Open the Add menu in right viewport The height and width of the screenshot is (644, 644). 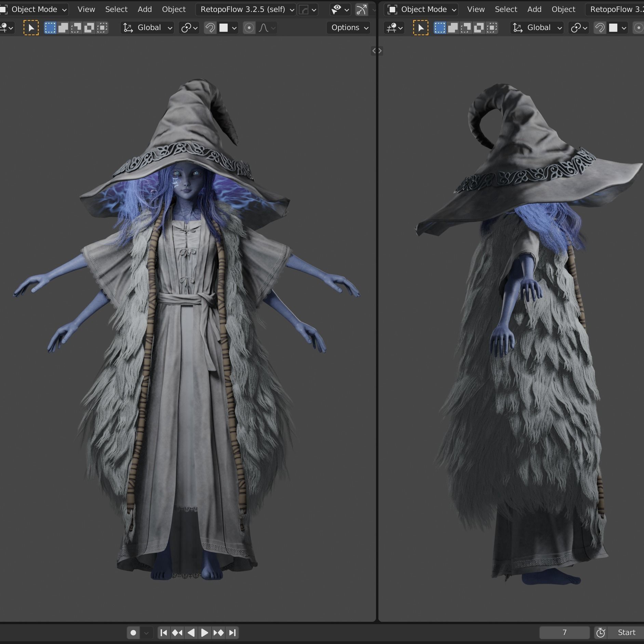pyautogui.click(x=534, y=9)
